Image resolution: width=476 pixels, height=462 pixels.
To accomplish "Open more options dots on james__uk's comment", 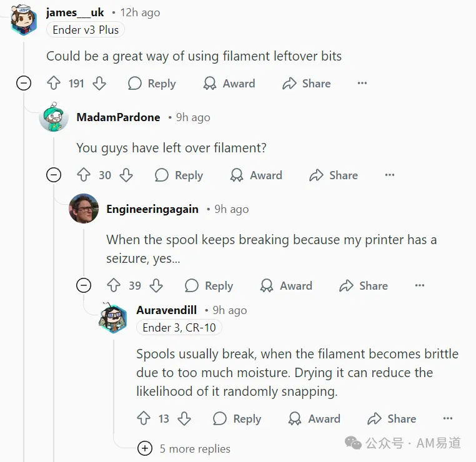I will tap(362, 83).
